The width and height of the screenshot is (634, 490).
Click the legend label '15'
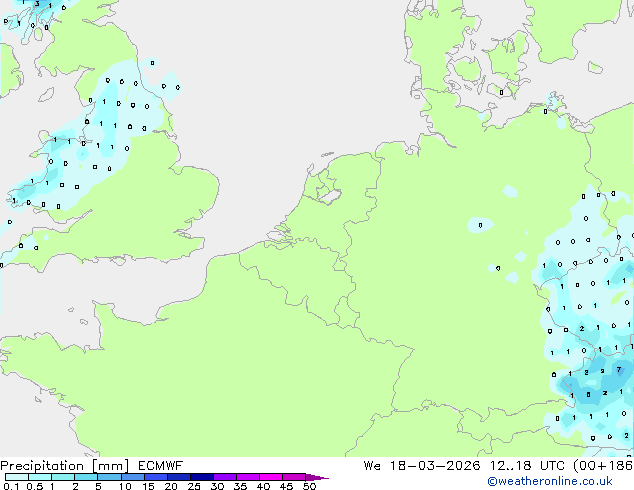[x=148, y=486]
